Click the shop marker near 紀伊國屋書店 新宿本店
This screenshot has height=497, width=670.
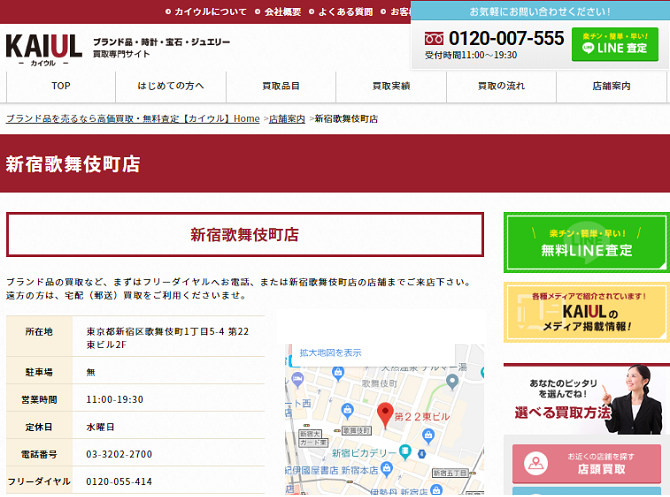coord(387,469)
